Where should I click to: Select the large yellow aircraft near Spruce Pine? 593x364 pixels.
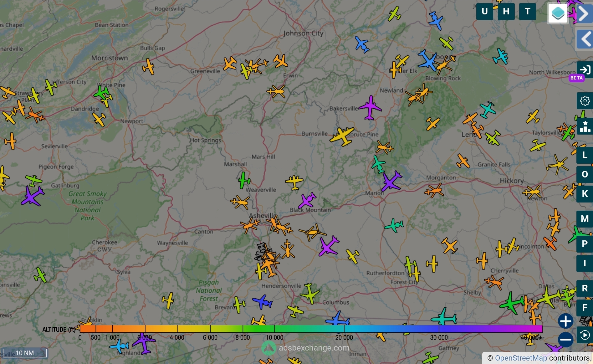click(x=342, y=136)
